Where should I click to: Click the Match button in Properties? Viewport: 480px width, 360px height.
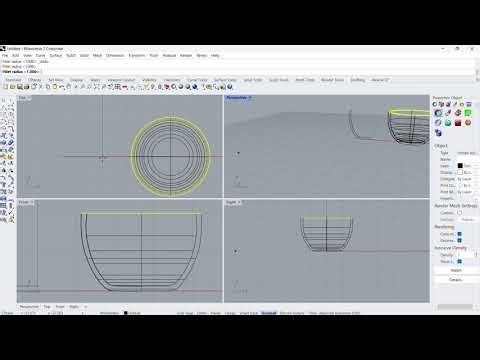455,270
